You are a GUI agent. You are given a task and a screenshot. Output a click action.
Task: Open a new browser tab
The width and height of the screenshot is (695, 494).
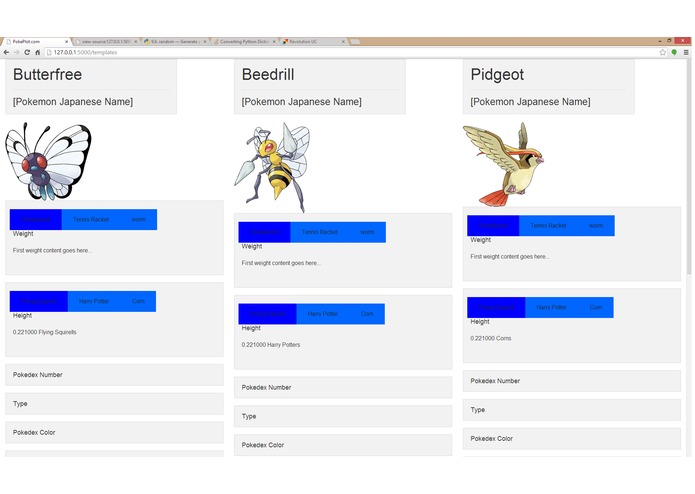(x=355, y=42)
